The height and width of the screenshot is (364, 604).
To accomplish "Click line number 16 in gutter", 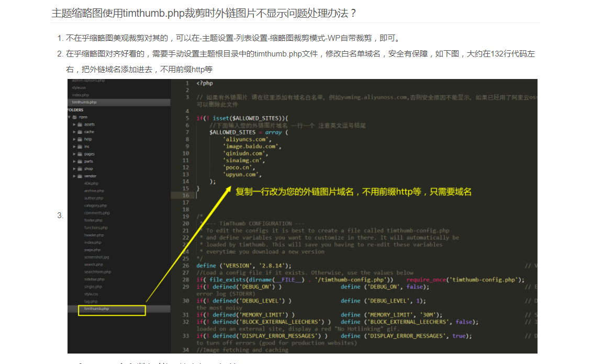I will (x=186, y=195).
